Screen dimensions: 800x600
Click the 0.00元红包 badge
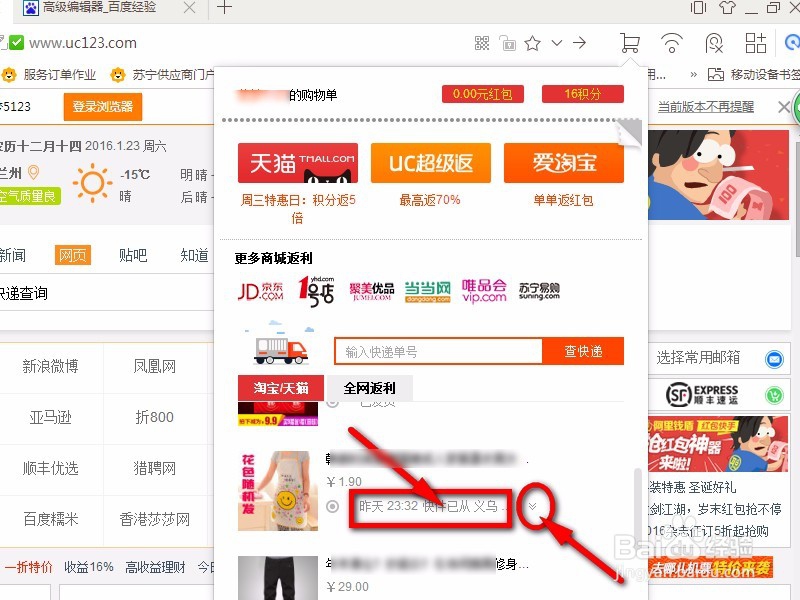pyautogui.click(x=483, y=94)
